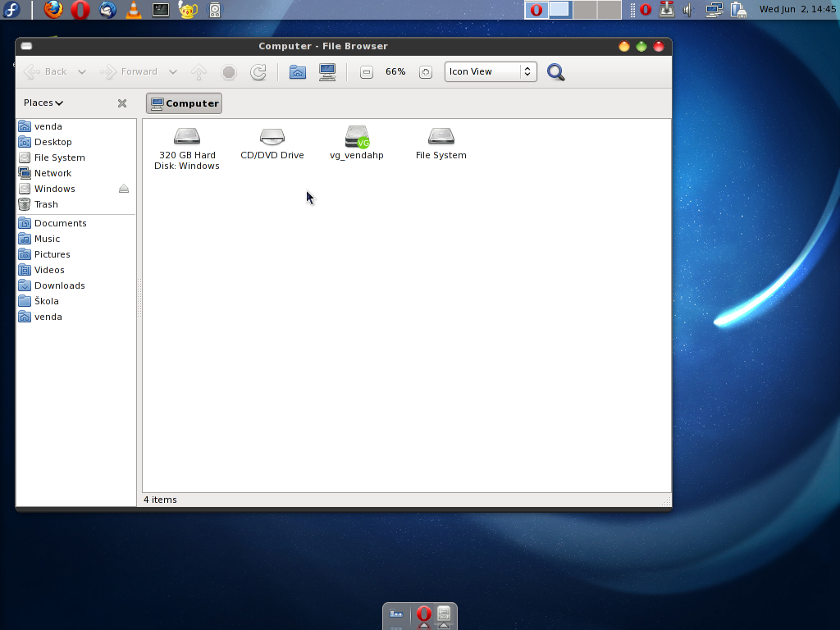The image size is (840, 630).
Task: Minimize the File Browser window
Action: (624, 47)
